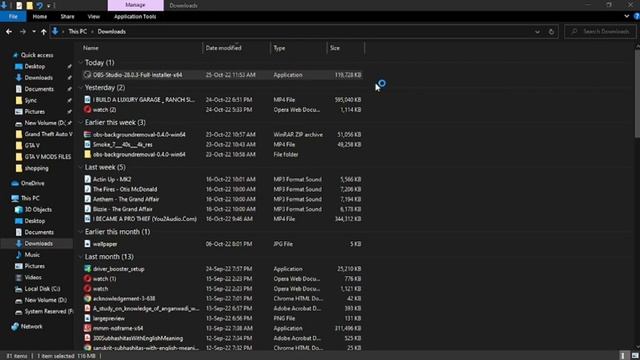The height and width of the screenshot is (360, 640).
Task: Collapse the Earlier this month (1) group
Action: click(81, 232)
